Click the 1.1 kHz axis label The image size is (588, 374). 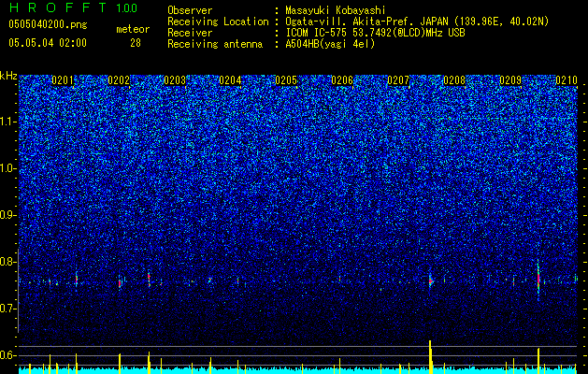8,122
